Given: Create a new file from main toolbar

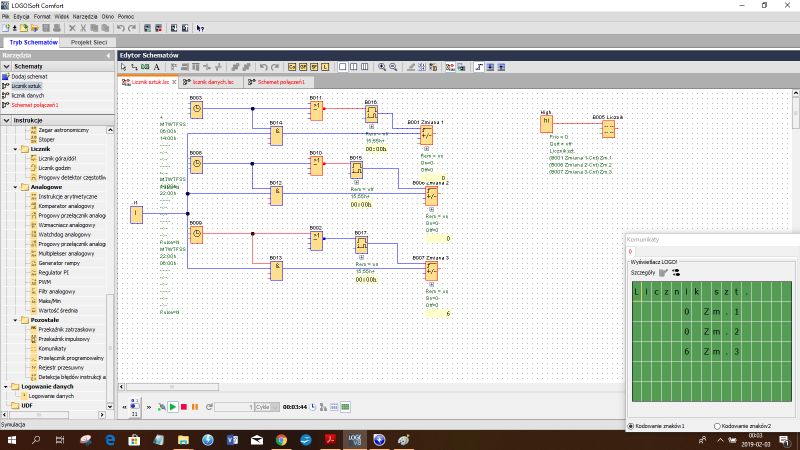Looking at the screenshot, I should tap(6, 29).
